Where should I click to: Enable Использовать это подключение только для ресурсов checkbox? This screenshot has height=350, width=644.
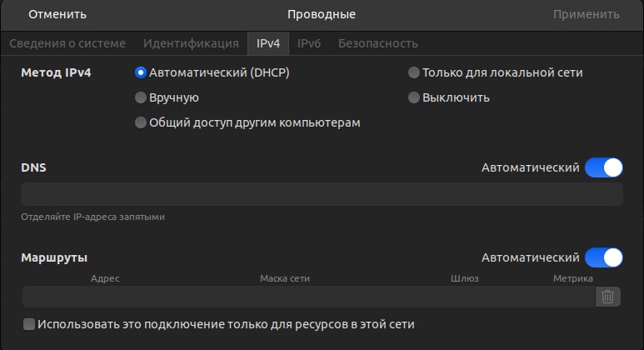(x=29, y=324)
